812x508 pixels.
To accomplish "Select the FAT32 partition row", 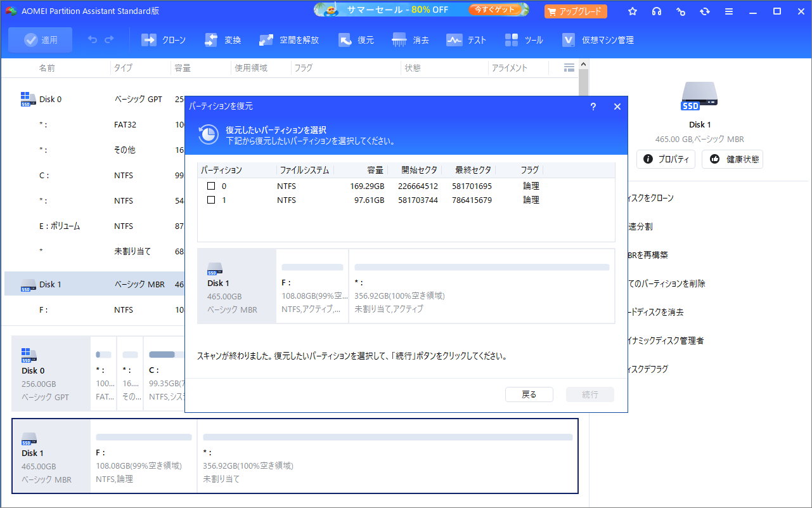I will point(95,124).
